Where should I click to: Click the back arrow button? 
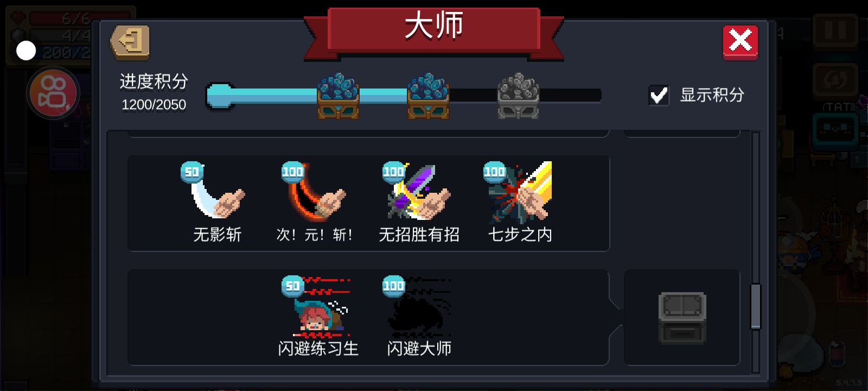(130, 42)
